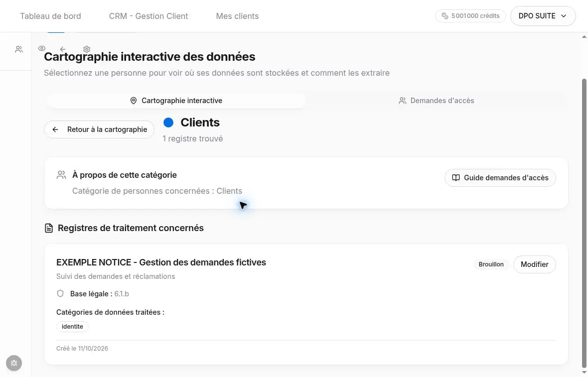The image size is (588, 377).
Task: Click Retour à la cartographie button
Action: click(99, 129)
